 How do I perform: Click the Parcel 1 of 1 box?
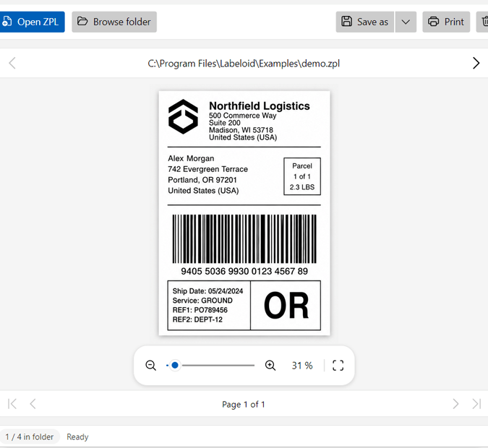(302, 176)
